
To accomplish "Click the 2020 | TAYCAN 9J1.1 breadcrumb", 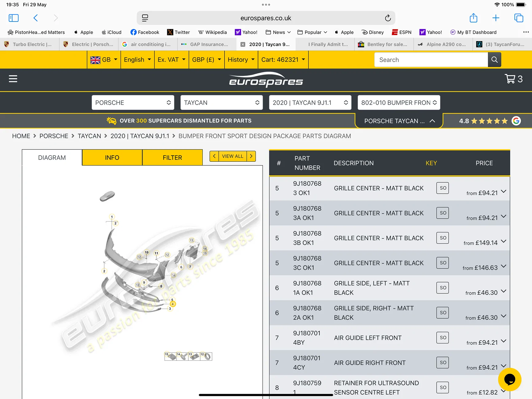I will [140, 136].
